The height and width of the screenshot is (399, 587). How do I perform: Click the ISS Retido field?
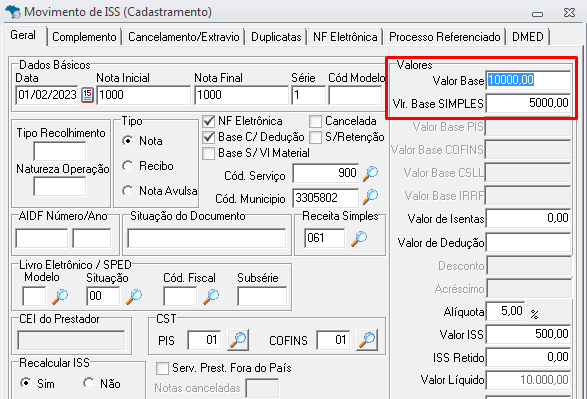[x=528, y=357]
